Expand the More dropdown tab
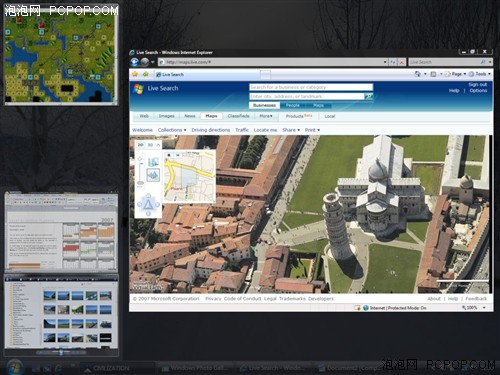Viewport: 500px width, 375px height. pos(266,116)
